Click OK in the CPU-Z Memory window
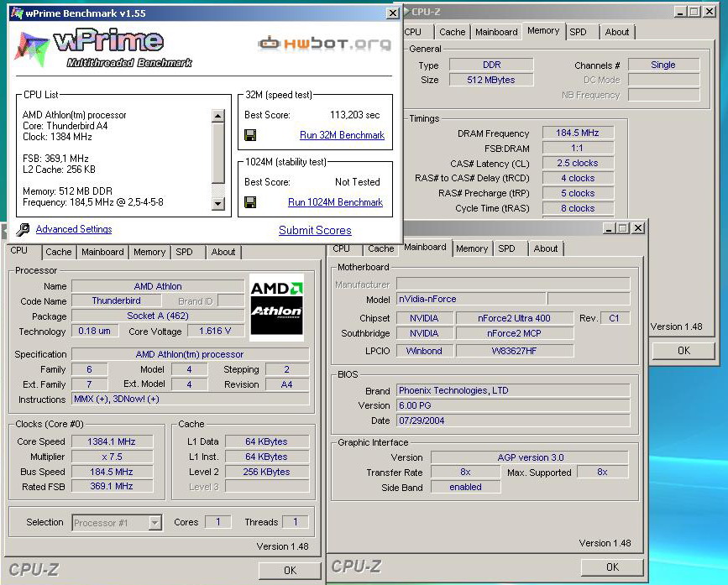 pos(683,351)
